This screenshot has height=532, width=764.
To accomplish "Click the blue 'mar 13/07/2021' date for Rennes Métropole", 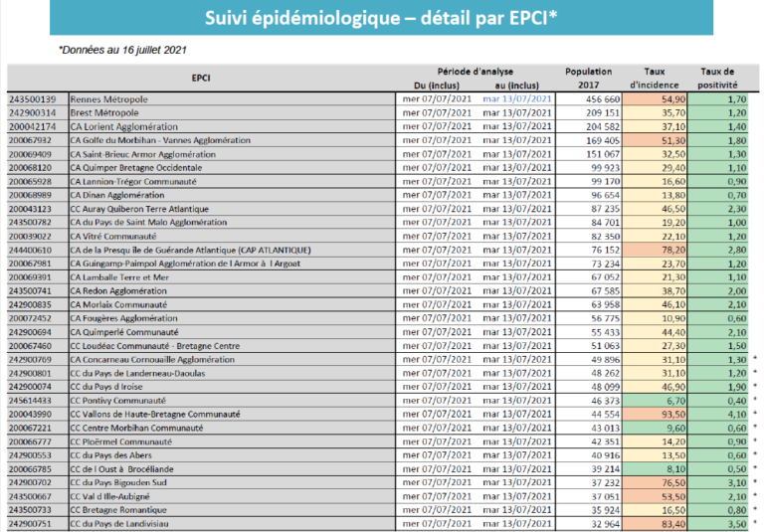I will click(x=516, y=99).
